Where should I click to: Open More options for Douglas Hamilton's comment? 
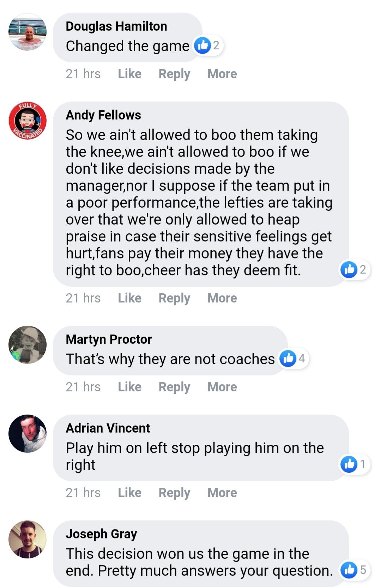coord(222,74)
